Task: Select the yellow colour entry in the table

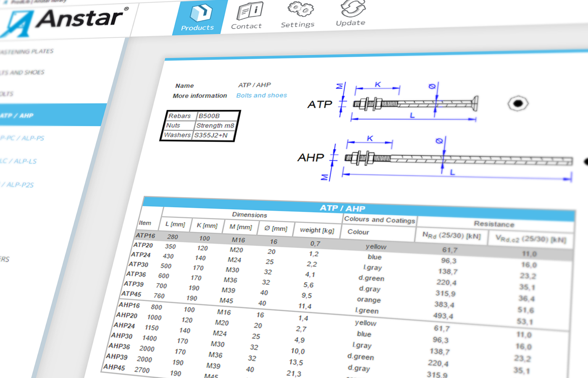Action: [375, 247]
